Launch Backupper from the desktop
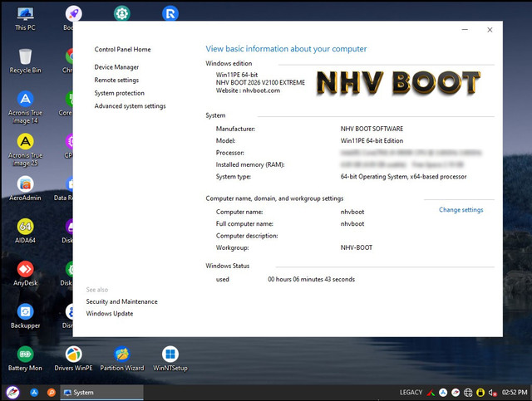The width and height of the screenshot is (532, 401). 25,316
